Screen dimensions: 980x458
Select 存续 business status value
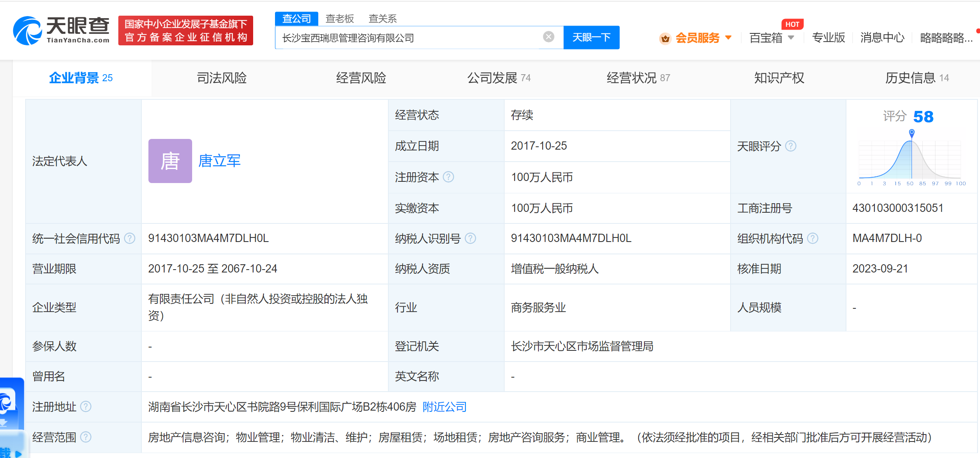(522, 115)
